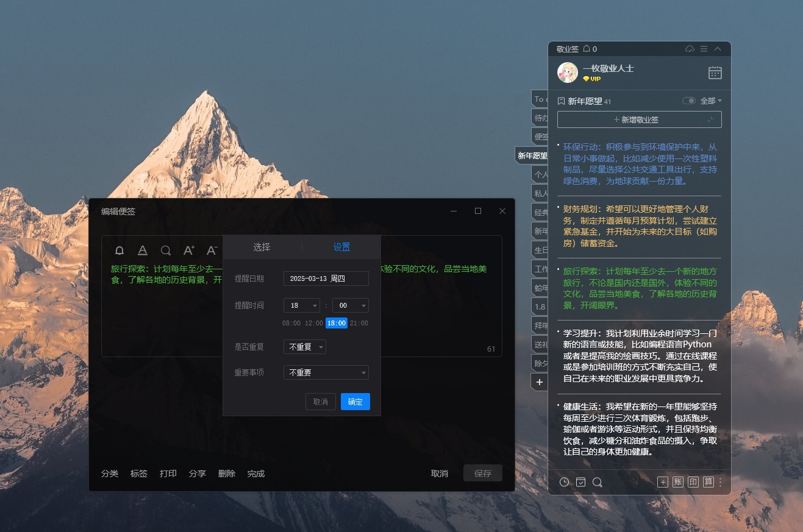Click the VIP diamond badge
The width and height of the screenshot is (803, 532).
(591, 79)
